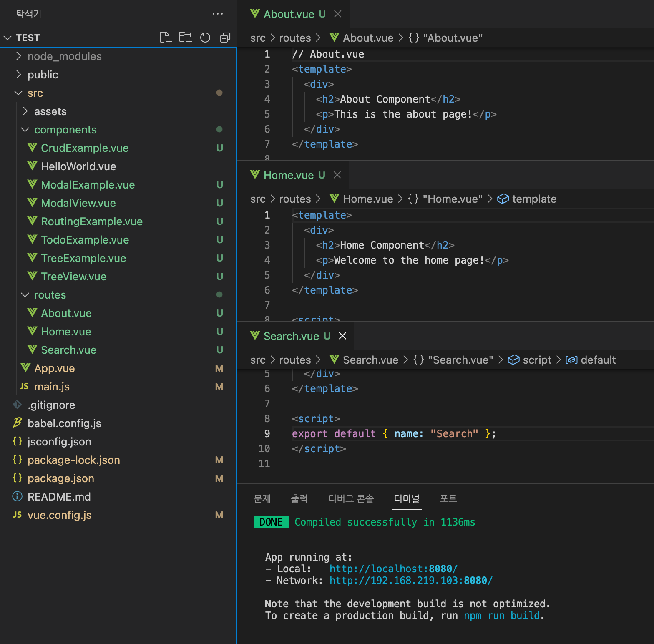654x644 pixels.
Task: Click the New Folder icon in explorer
Action: pyautogui.click(x=185, y=38)
